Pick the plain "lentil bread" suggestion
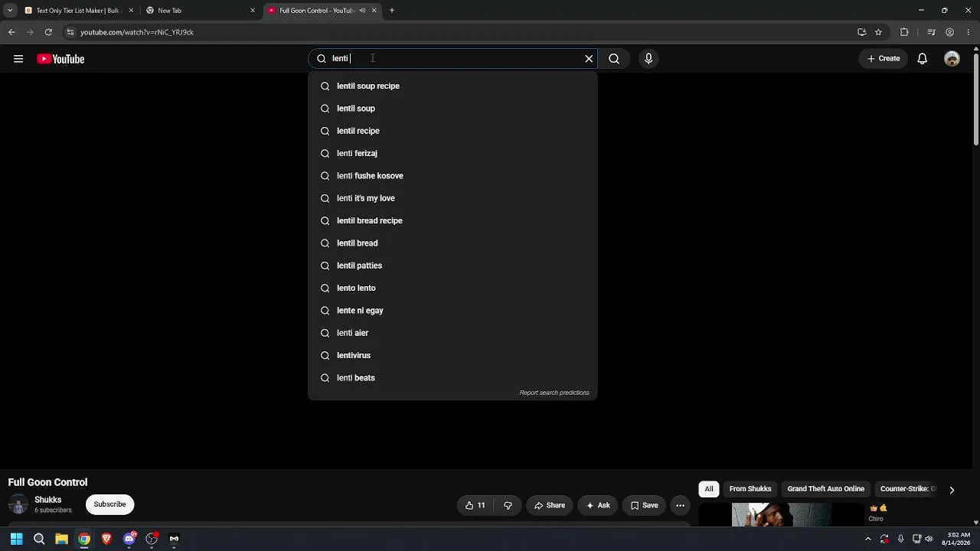 click(x=452, y=243)
